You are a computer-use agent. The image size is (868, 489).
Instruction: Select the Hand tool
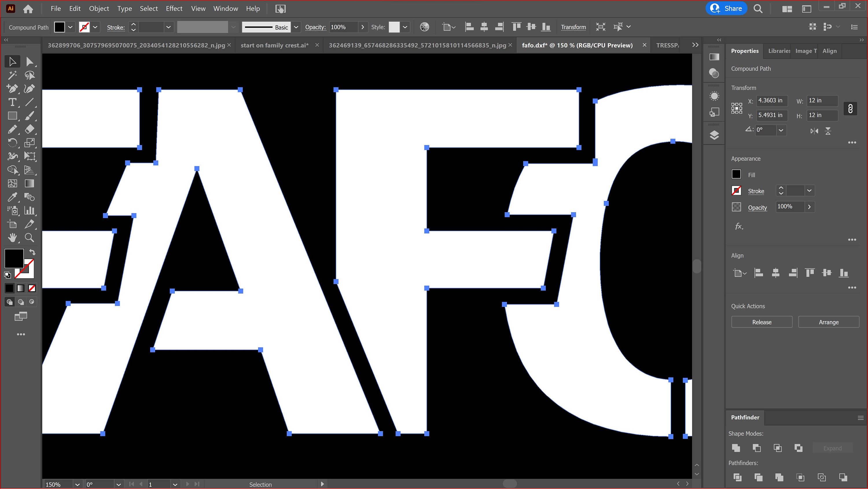pyautogui.click(x=12, y=237)
